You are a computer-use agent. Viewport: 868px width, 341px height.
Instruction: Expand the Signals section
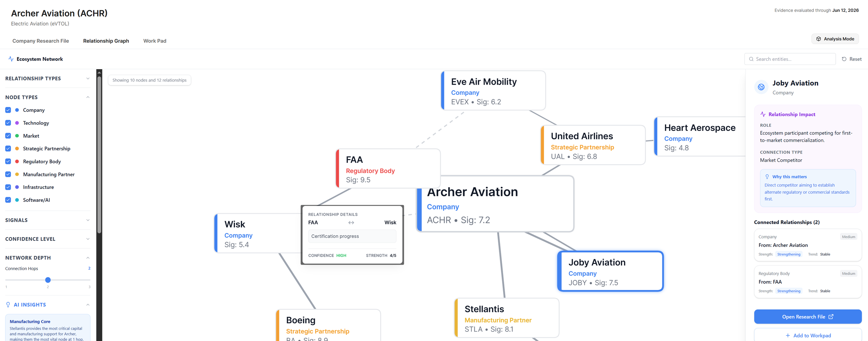point(48,220)
